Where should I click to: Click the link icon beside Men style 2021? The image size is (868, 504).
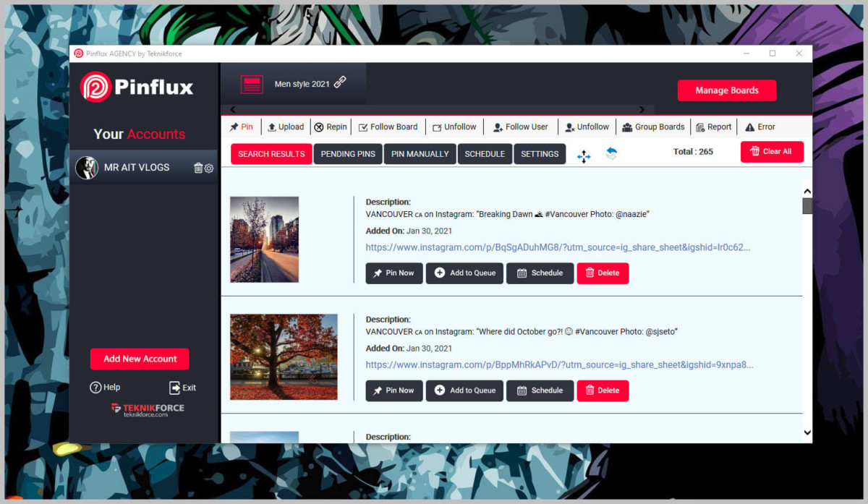[340, 82]
